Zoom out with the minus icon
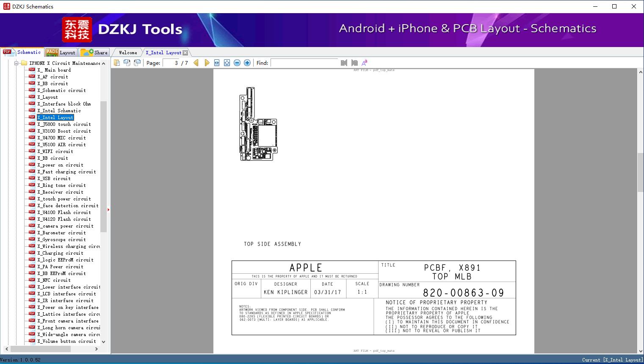644x364 pixels. point(237,63)
